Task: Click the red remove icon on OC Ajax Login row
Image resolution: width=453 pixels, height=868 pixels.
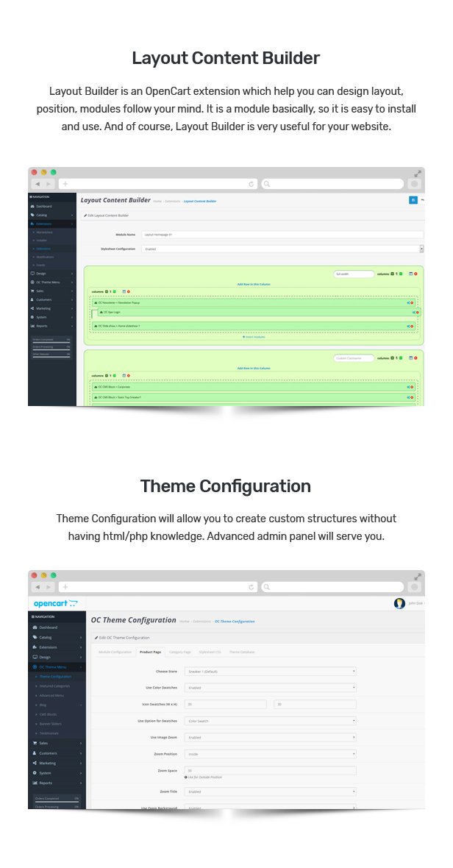Action: pos(417,312)
